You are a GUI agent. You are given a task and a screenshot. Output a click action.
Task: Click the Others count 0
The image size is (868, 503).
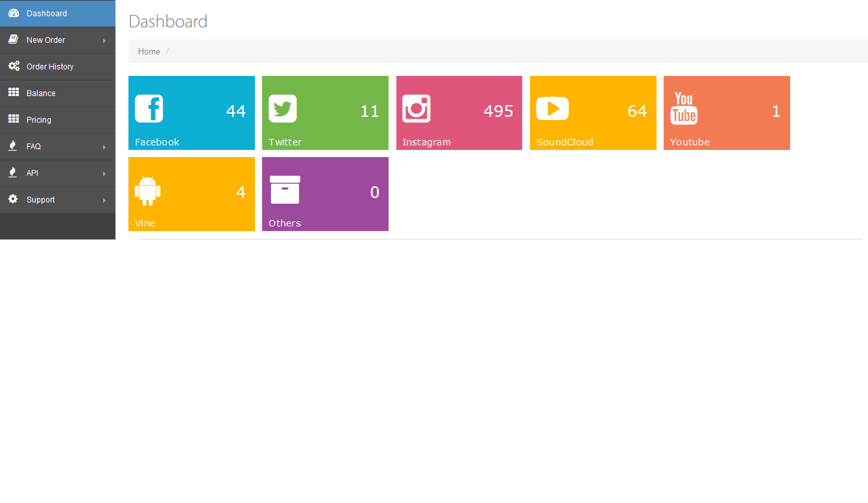[374, 193]
